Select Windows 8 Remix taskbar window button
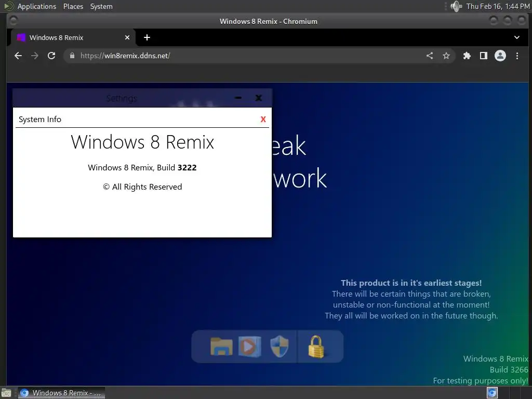The height and width of the screenshot is (399, 532). click(x=61, y=393)
